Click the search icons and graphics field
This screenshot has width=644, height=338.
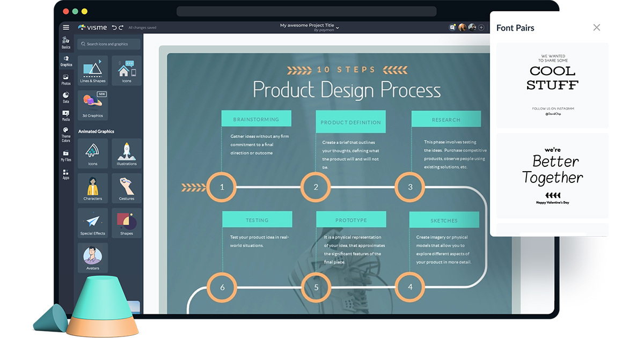(x=107, y=43)
